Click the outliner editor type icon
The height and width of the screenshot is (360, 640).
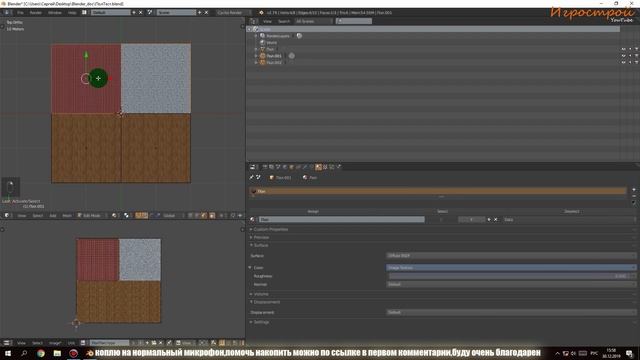click(x=253, y=21)
